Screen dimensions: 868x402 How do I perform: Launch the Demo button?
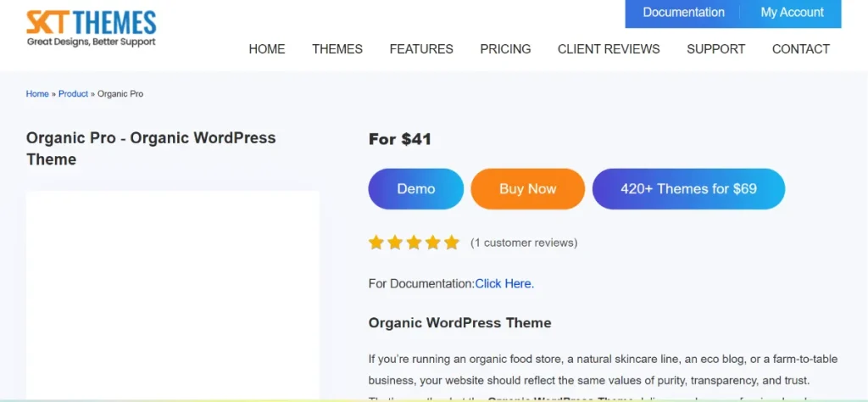pyautogui.click(x=415, y=189)
